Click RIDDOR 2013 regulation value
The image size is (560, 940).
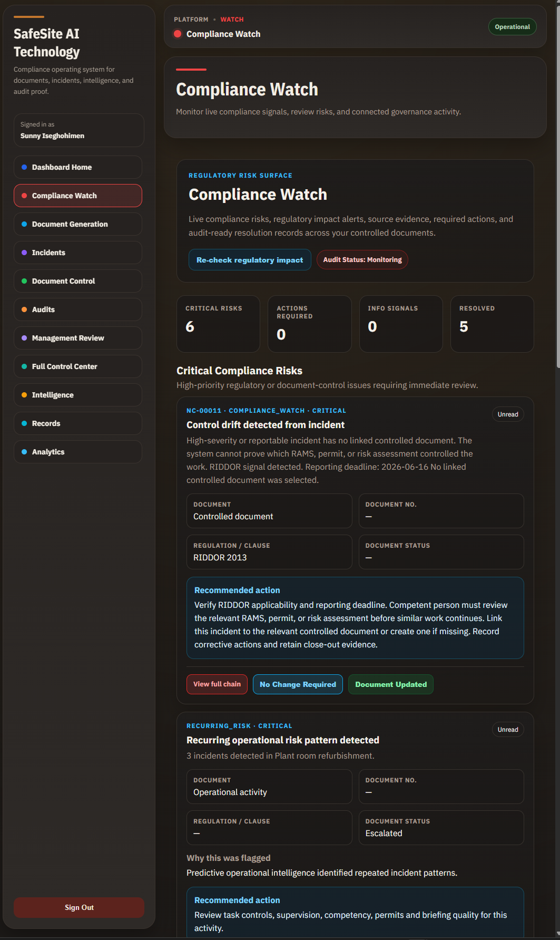(x=220, y=558)
